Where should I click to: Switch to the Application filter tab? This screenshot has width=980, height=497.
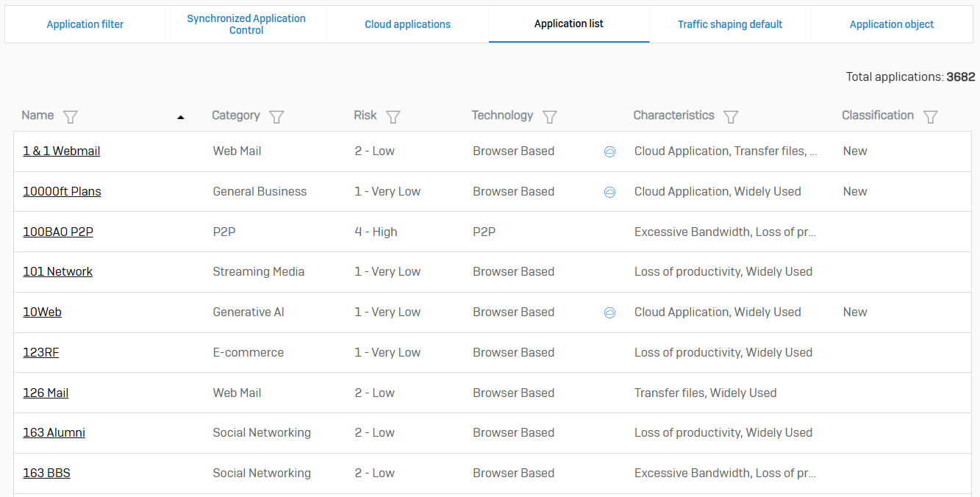click(x=85, y=24)
